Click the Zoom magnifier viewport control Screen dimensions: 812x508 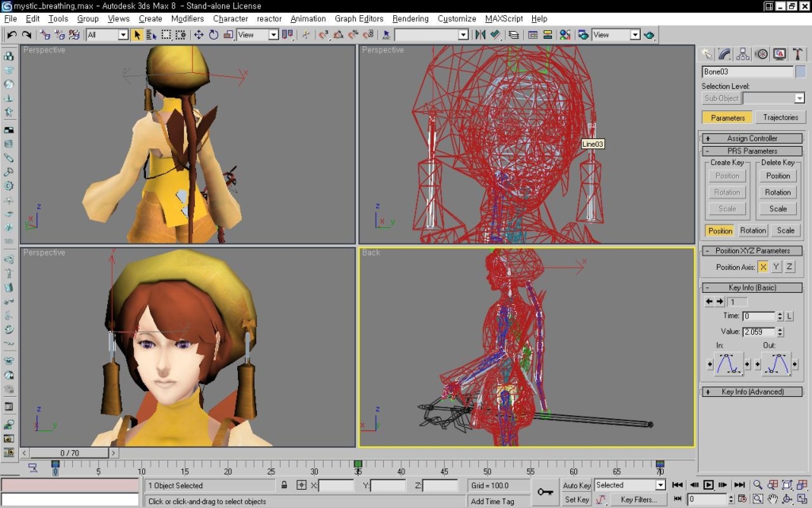[757, 485]
